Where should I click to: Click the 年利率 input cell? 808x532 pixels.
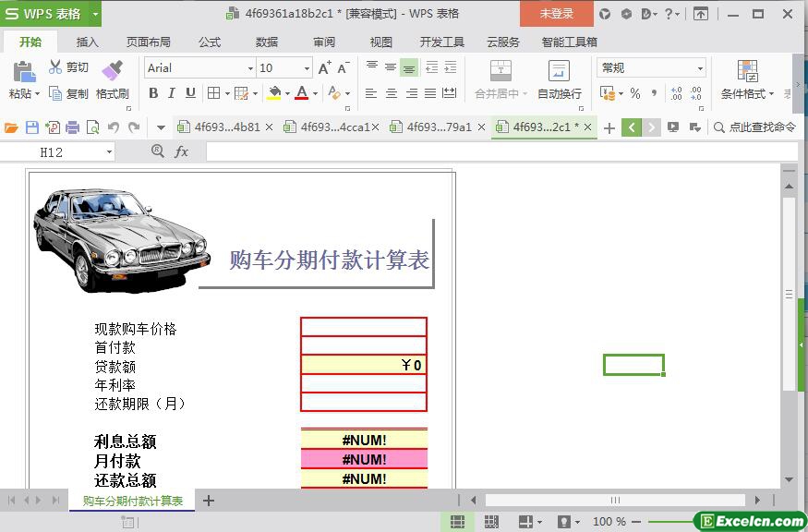364,383
